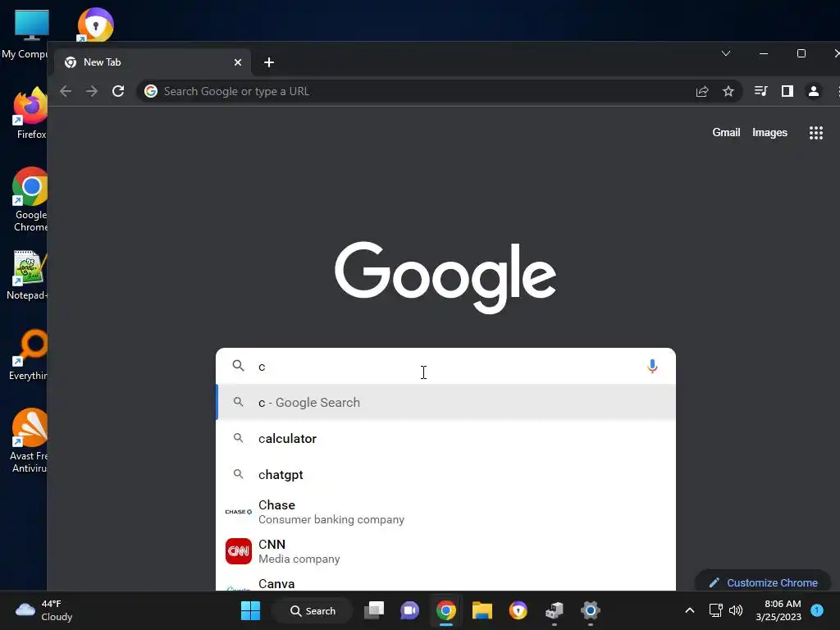Viewport: 840px width, 630px height.
Task: Select the My Computer desktop icon
Action: 25,33
